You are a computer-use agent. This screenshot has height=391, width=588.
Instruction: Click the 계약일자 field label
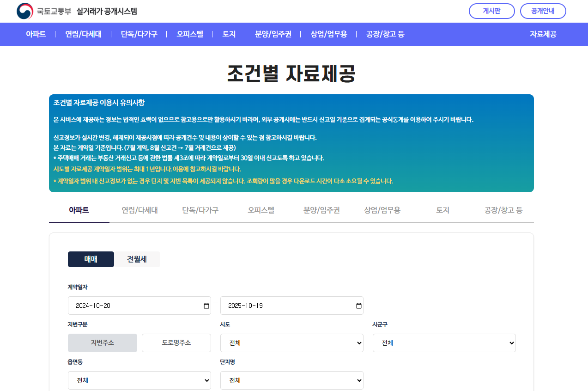click(78, 287)
